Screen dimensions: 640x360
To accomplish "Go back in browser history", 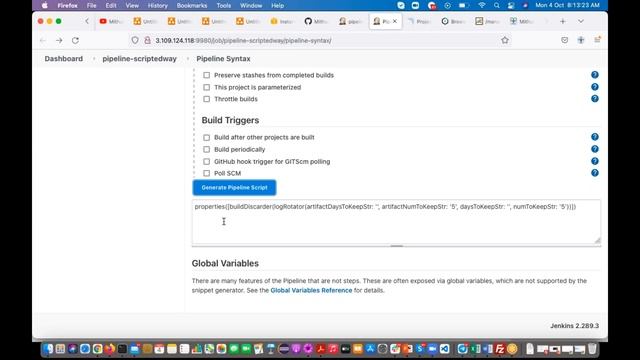I will pyautogui.click(x=43, y=40).
